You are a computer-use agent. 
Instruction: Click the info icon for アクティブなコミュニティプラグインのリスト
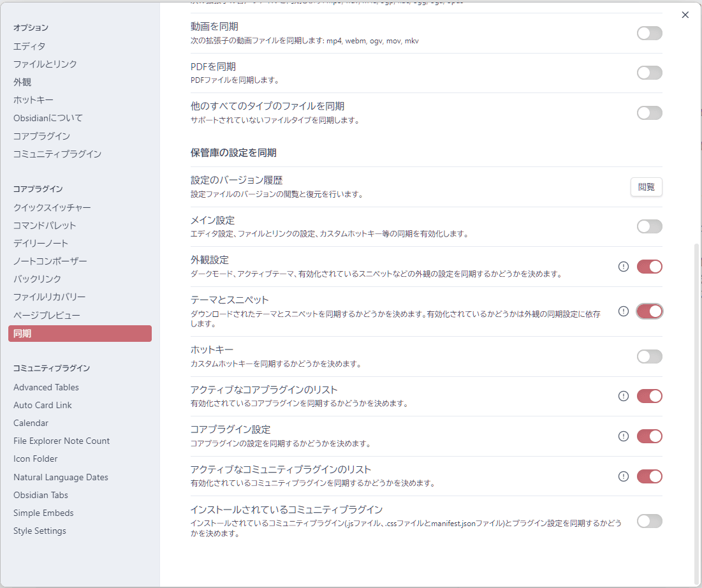[x=623, y=476]
